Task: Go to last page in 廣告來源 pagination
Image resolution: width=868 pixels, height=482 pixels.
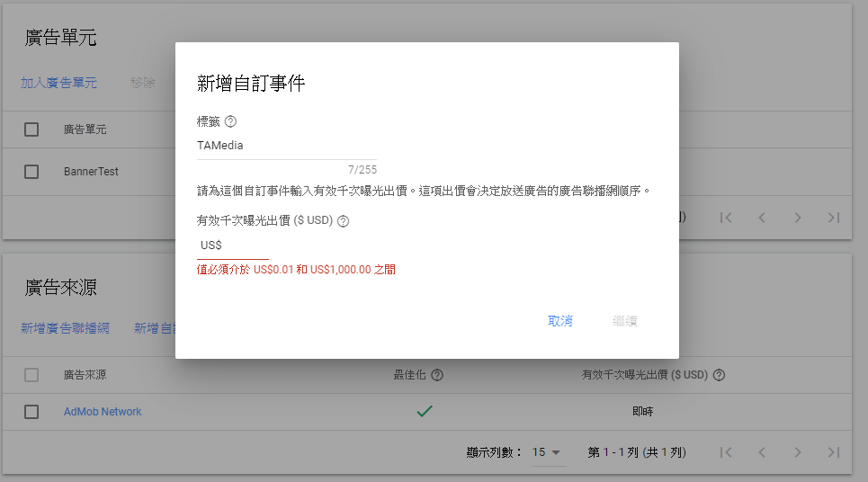Action: (x=834, y=452)
